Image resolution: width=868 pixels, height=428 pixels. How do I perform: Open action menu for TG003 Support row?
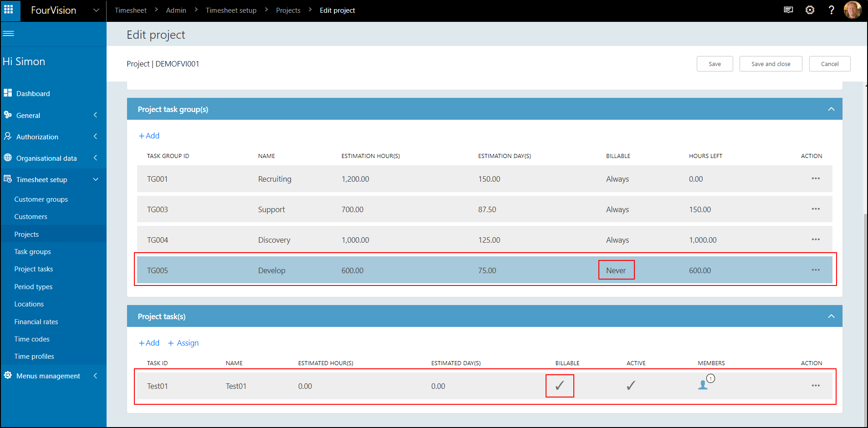[816, 209]
